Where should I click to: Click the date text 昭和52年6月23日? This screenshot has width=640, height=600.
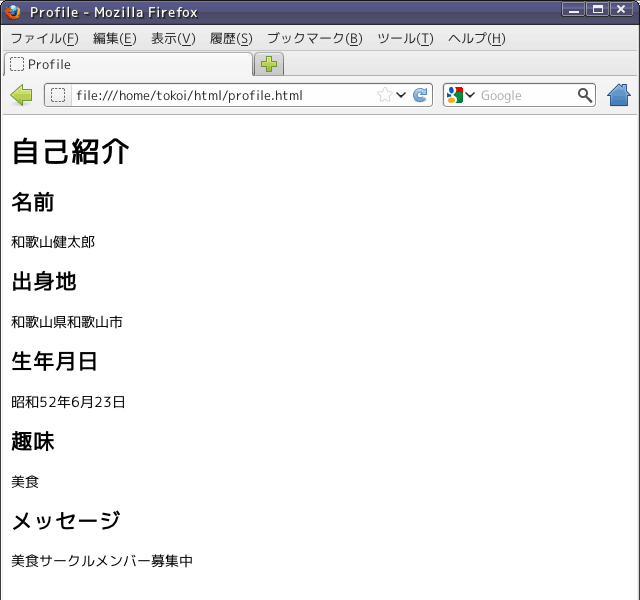[68, 402]
